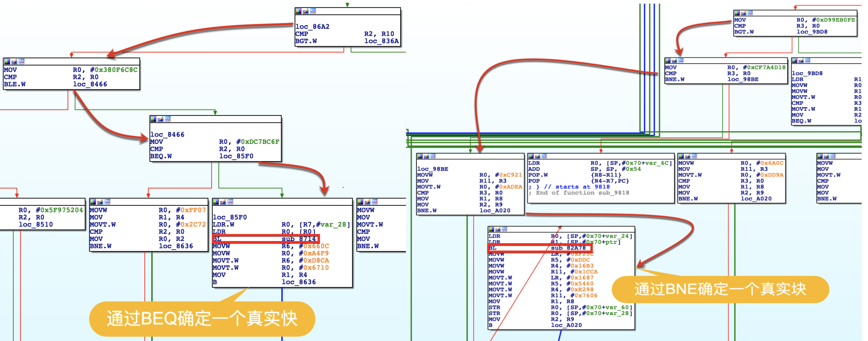Image resolution: width=868 pixels, height=341 pixels.
Task: Click the node color icon on the loc_9BD8 block
Action: coord(795,61)
